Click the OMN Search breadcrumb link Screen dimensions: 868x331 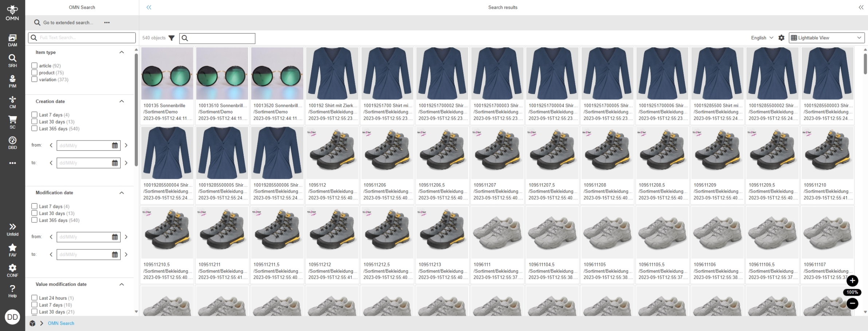pos(61,323)
